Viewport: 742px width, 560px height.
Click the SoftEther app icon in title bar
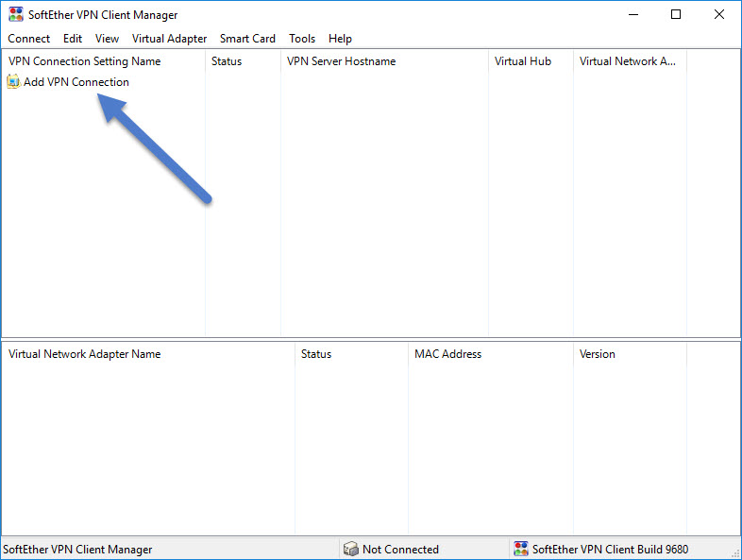click(16, 14)
